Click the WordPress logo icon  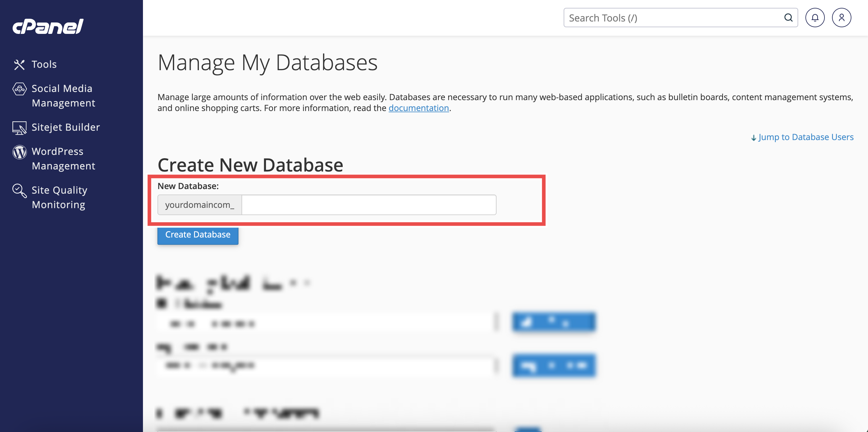click(x=19, y=152)
